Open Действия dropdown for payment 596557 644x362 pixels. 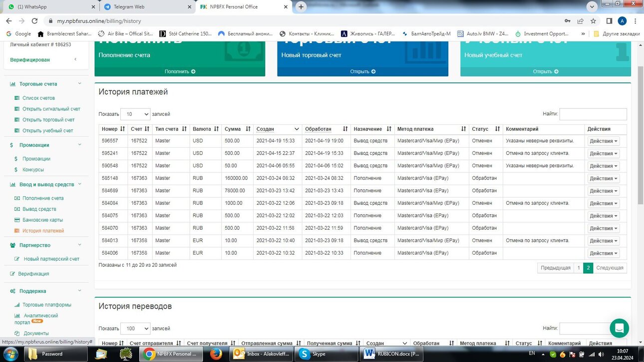click(603, 141)
